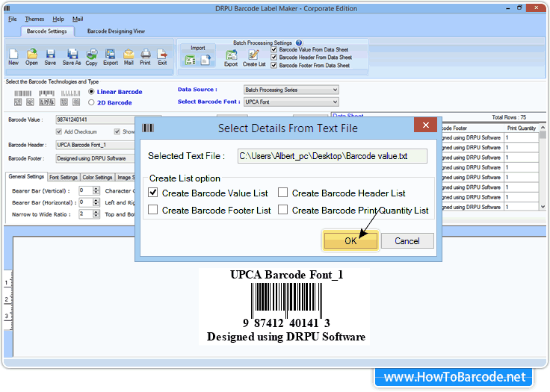Image resolution: width=550 pixels, height=392 pixels.
Task: Click the Total Rows : 75 label
Action: click(x=509, y=117)
